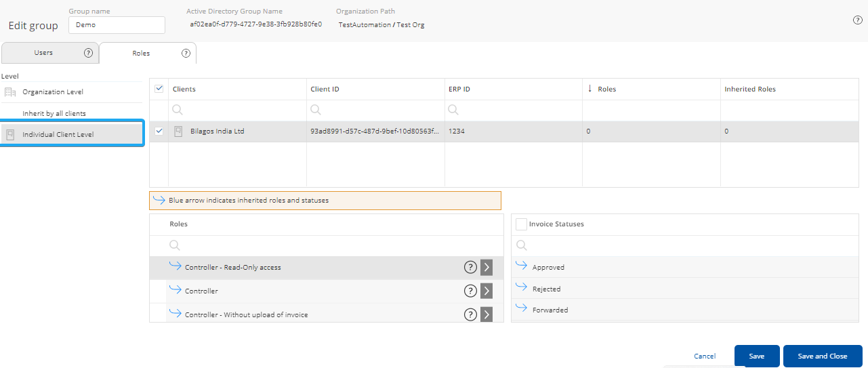Open page help icon at top right
The image size is (868, 368).
pyautogui.click(x=857, y=20)
